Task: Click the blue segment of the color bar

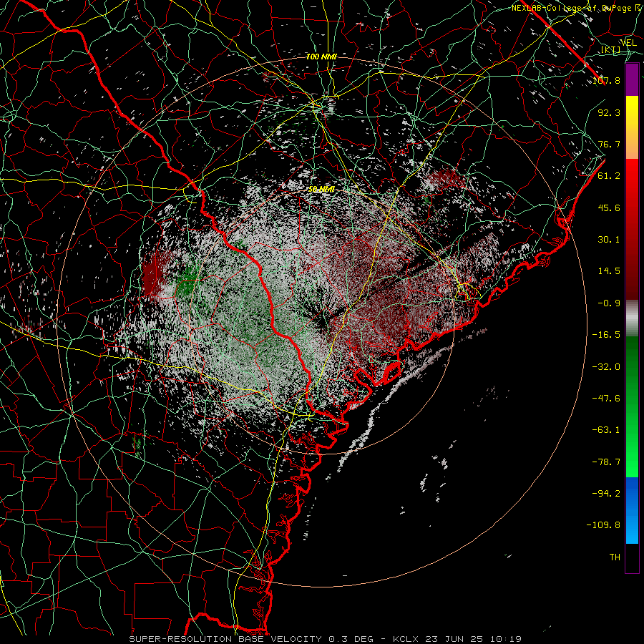Action: pyautogui.click(x=632, y=510)
